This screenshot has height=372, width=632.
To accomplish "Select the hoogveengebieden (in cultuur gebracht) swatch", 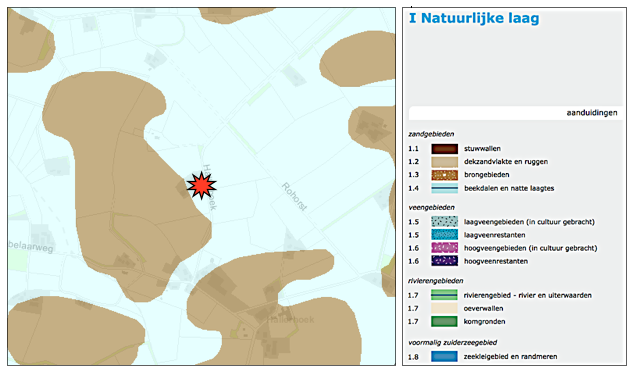I will [x=445, y=248].
